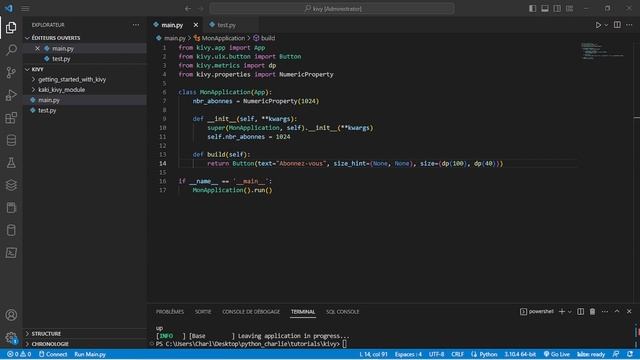Select the main.py editor tab

pyautogui.click(x=172, y=25)
